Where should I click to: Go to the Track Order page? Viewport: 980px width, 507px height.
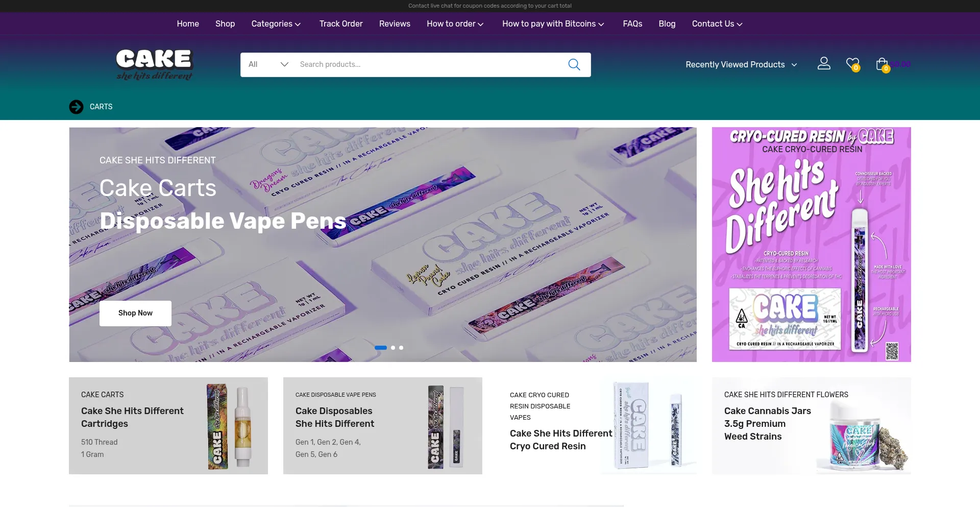[x=340, y=24]
